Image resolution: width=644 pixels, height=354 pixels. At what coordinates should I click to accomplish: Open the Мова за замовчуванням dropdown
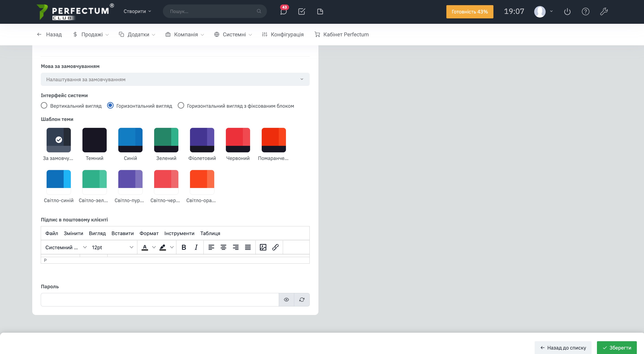175,79
